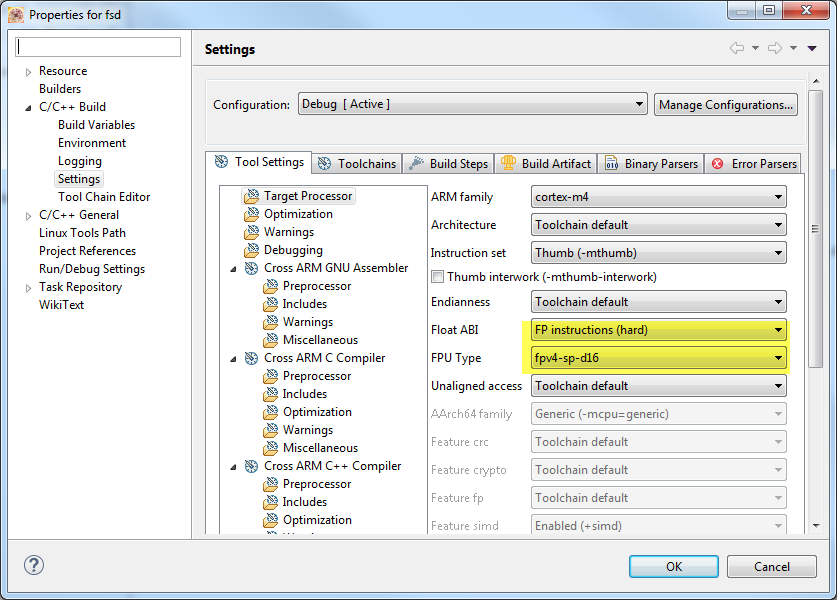Click the Debugging settings icon

pyautogui.click(x=251, y=250)
